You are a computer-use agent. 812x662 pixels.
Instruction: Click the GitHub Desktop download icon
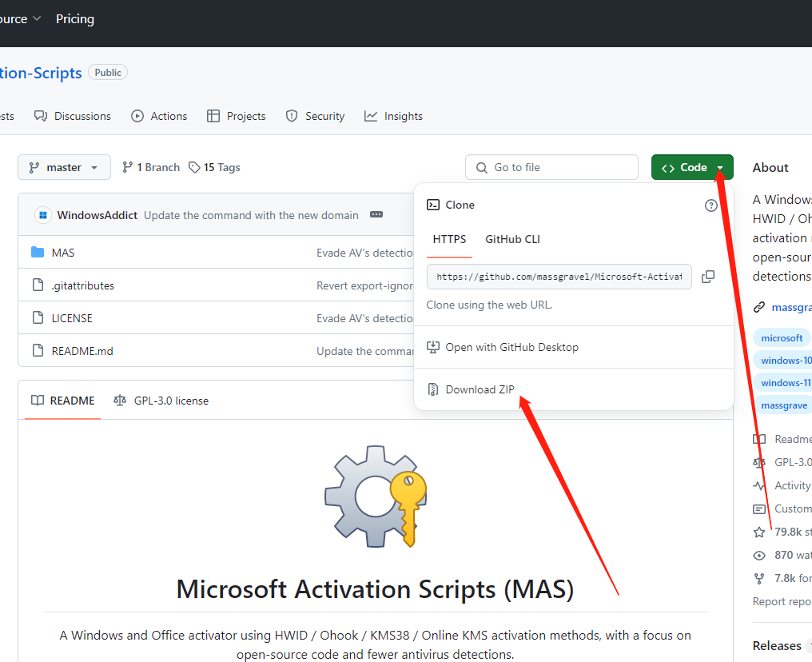(x=433, y=347)
